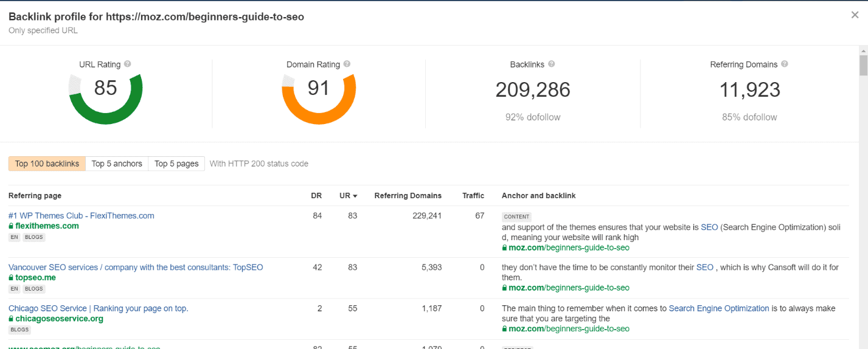868x349 pixels.
Task: Sort by Referring Domains column header
Action: point(408,196)
